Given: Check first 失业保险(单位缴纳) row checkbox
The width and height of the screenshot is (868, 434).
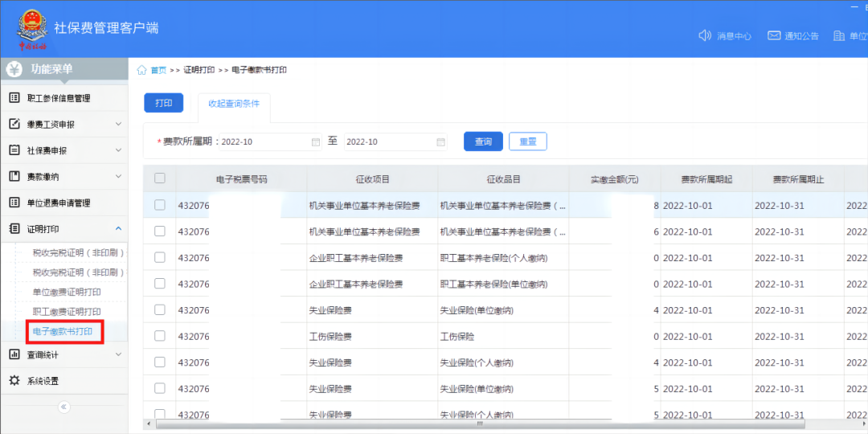Looking at the screenshot, I should point(159,310).
